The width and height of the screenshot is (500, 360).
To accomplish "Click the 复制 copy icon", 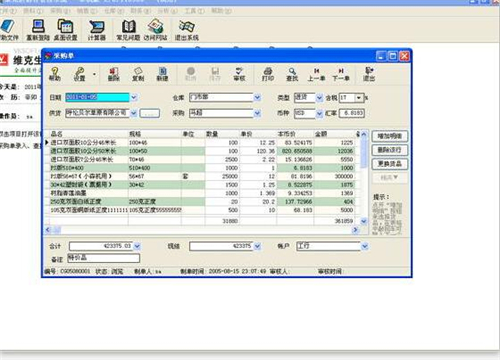I will [138, 74].
